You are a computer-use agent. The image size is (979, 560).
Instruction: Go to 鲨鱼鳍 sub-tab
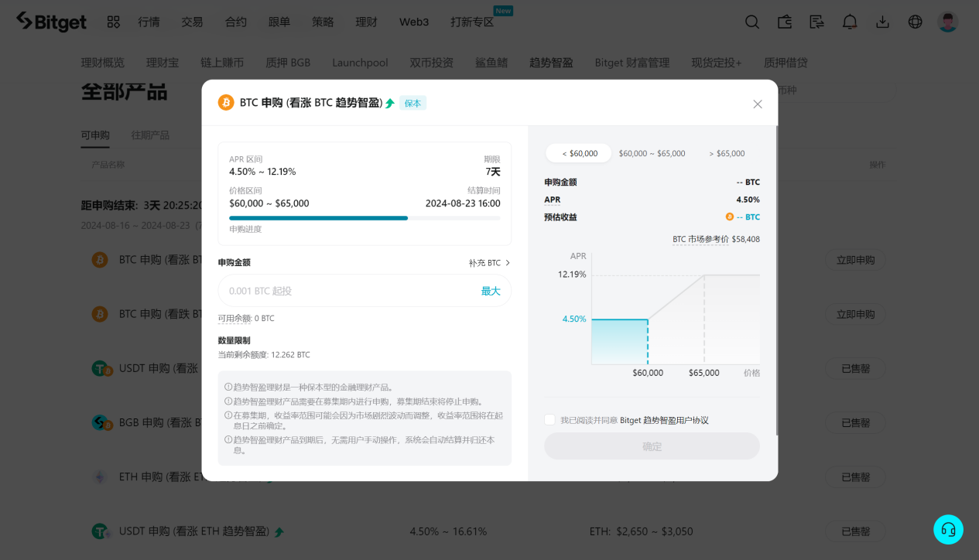(491, 63)
